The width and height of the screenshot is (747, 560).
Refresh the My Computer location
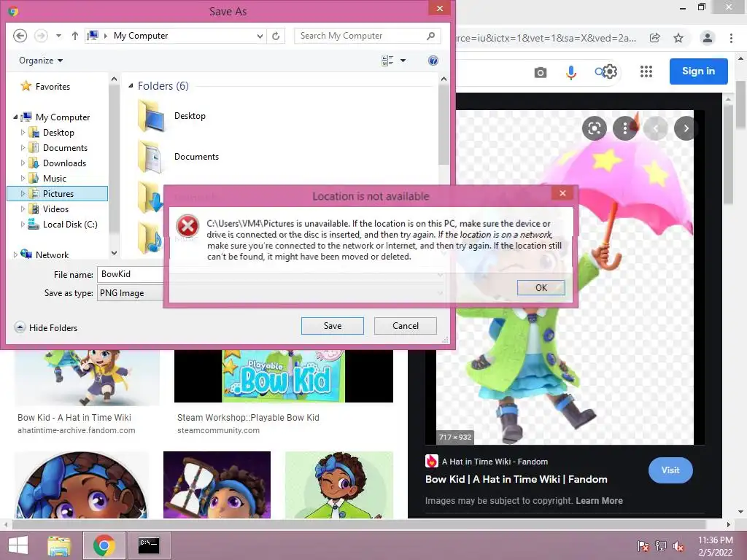pyautogui.click(x=276, y=36)
